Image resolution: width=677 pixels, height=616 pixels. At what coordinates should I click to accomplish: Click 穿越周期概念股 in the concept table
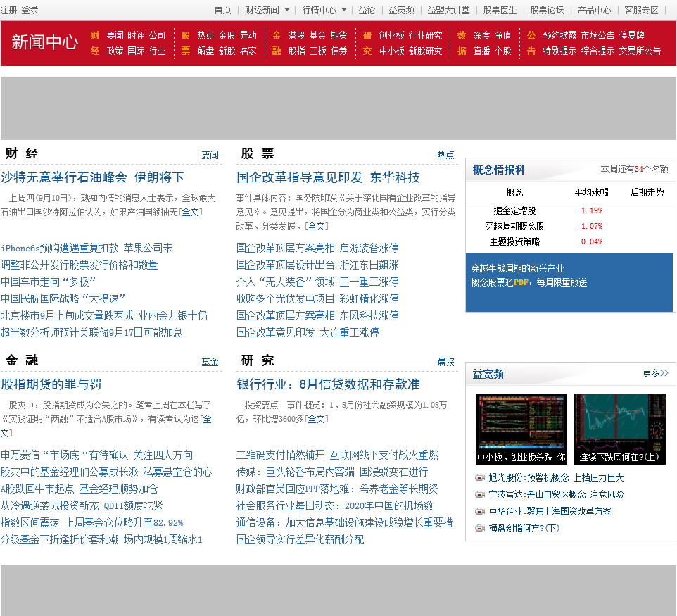pyautogui.click(x=514, y=227)
